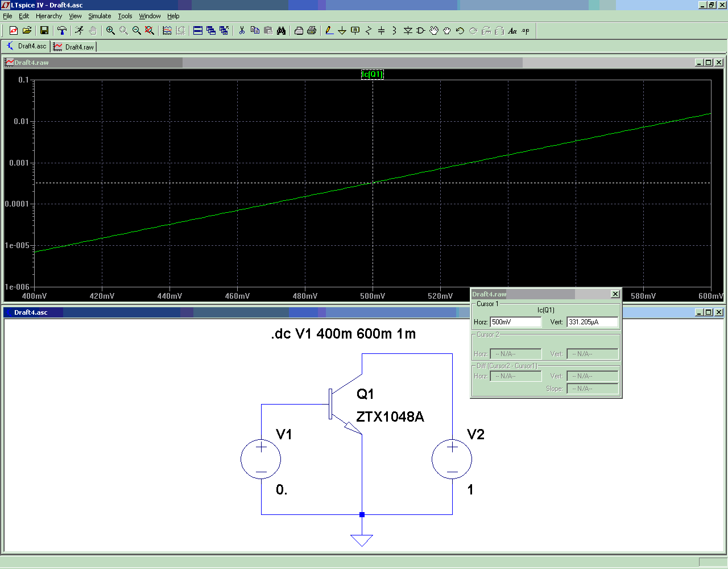Print using the printer icon

tap(312, 31)
